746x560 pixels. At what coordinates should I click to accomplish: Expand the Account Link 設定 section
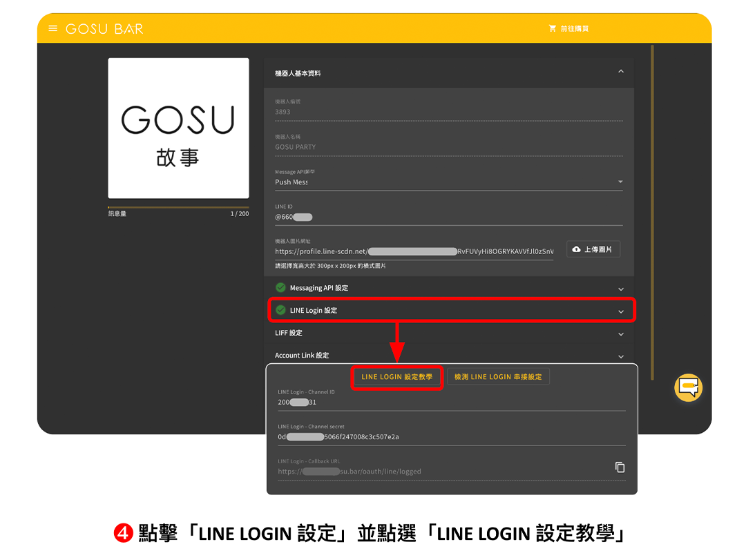(x=449, y=356)
